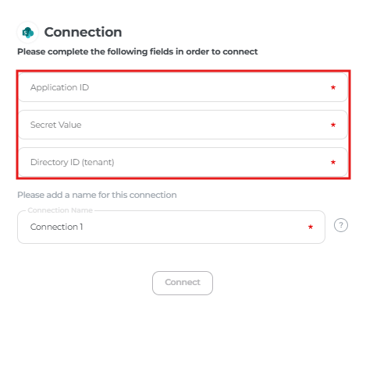This screenshot has height=370, width=366.
Task: Click the 'Secret Value' placeholder text
Action: [x=56, y=125]
